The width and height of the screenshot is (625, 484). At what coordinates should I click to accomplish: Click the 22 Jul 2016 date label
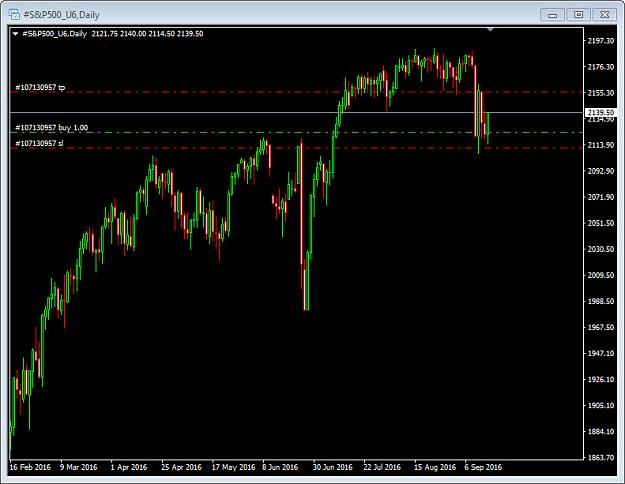[x=382, y=467]
